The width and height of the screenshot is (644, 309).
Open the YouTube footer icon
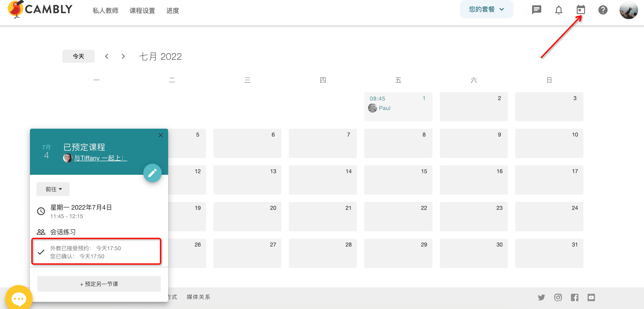(x=591, y=297)
